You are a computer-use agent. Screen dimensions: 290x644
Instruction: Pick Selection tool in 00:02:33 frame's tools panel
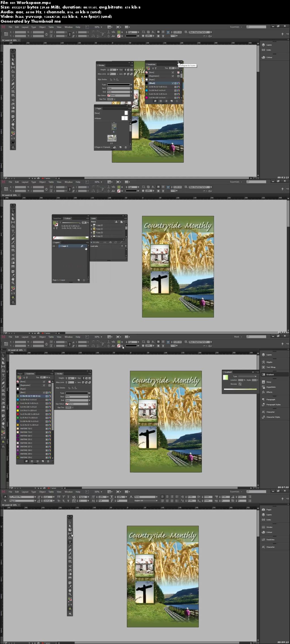point(13,56)
